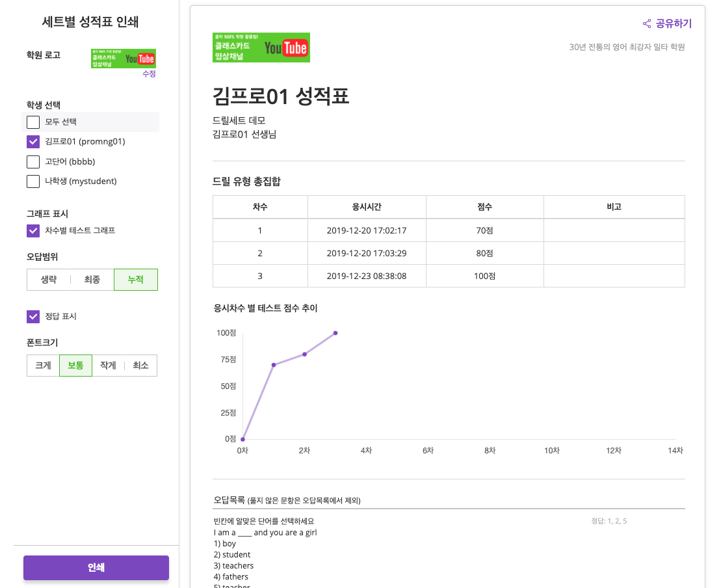Viewport: 721px width, 588px height.
Task: Uncheck the 김프로01 (promng01) student checkbox
Action: click(33, 142)
